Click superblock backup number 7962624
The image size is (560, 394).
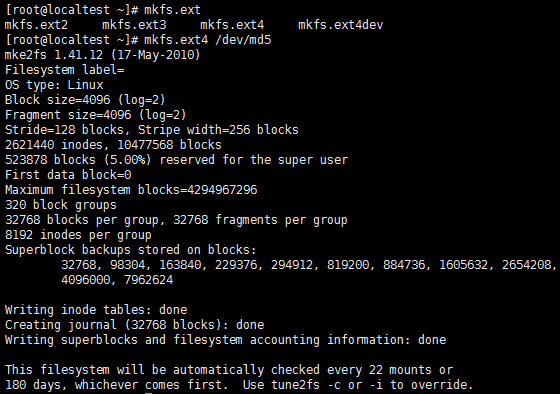[149, 279]
